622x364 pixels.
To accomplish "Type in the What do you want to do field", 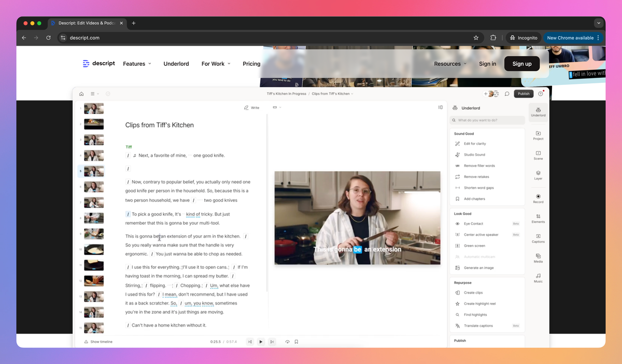I will 487,120.
